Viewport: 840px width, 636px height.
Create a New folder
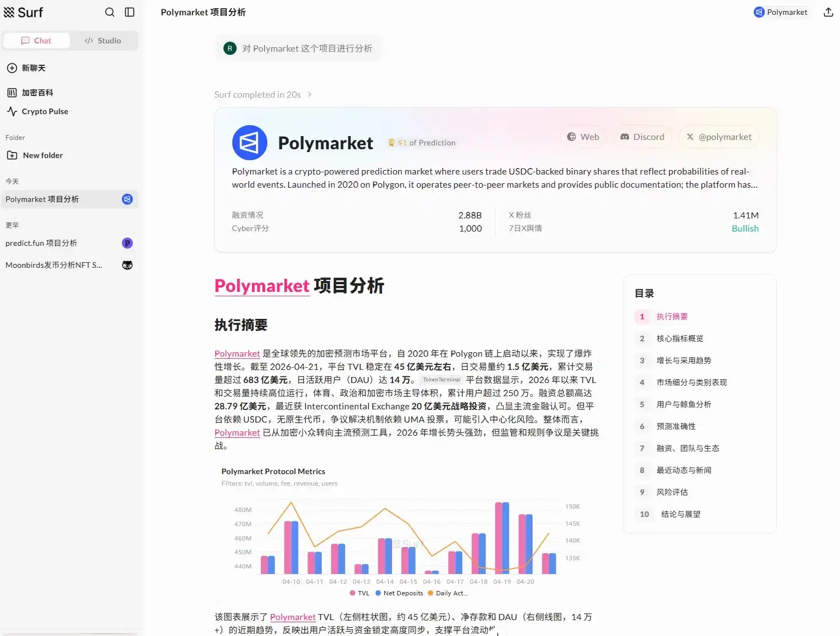(43, 155)
